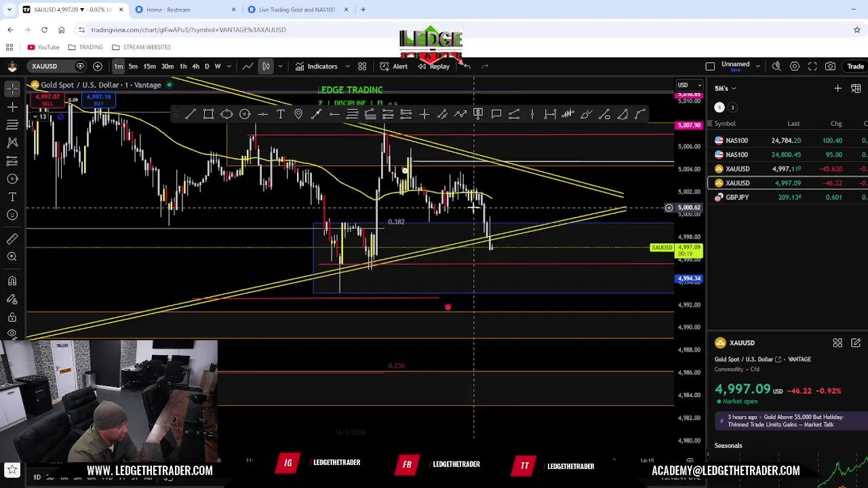Collapse the indicator legend chevron showing 13
Viewport: 868px width, 488px height.
point(39,117)
